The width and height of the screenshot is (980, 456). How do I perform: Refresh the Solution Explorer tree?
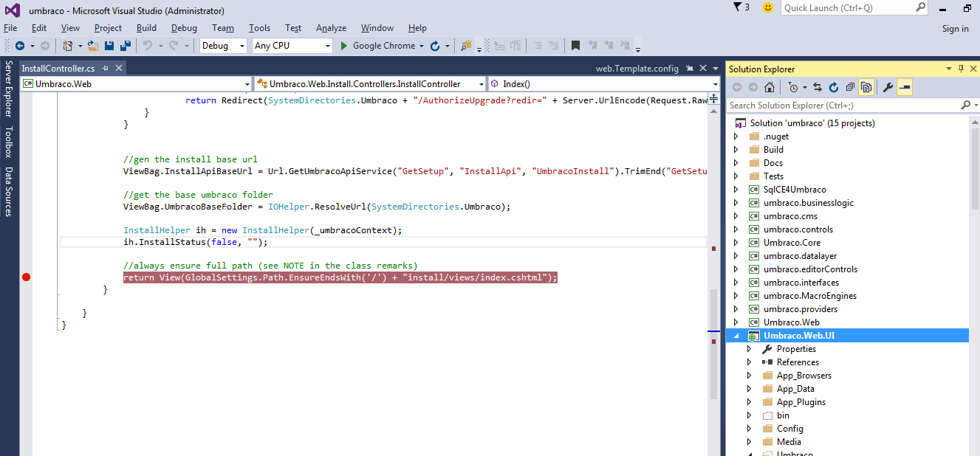tap(834, 87)
